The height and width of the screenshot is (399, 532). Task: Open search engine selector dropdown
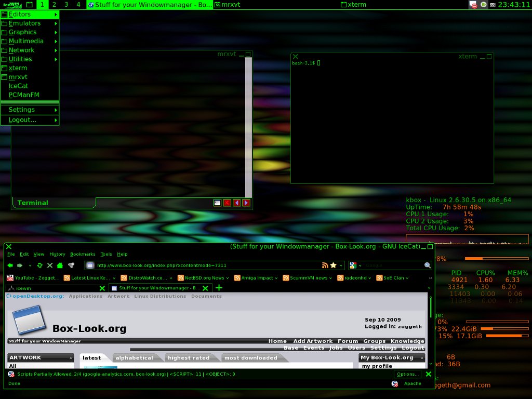point(360,265)
